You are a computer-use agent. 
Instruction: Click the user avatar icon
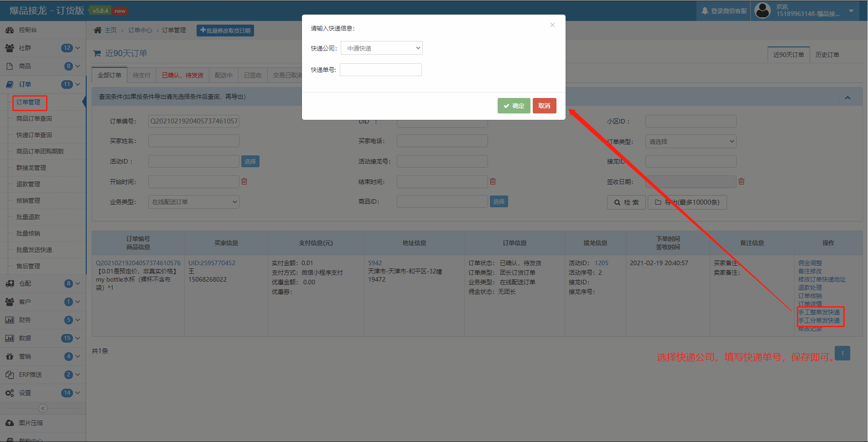click(x=763, y=10)
